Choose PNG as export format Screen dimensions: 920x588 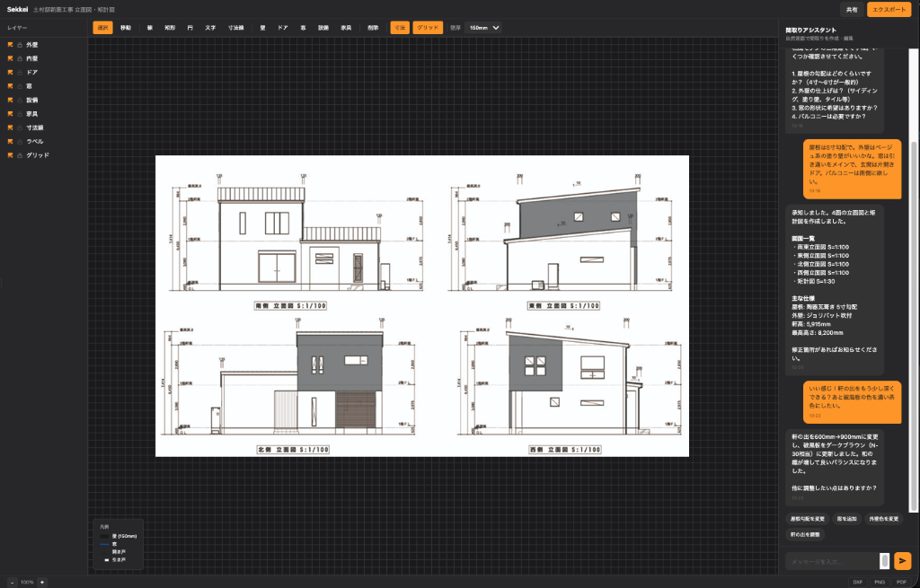pos(880,582)
